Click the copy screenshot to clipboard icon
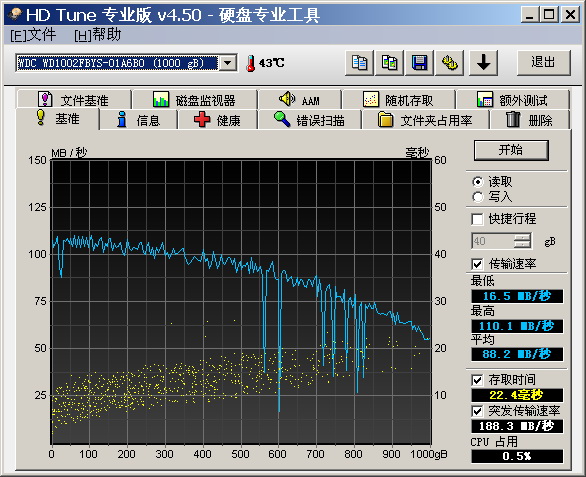Viewport: 586px width, 477px height. point(389,62)
